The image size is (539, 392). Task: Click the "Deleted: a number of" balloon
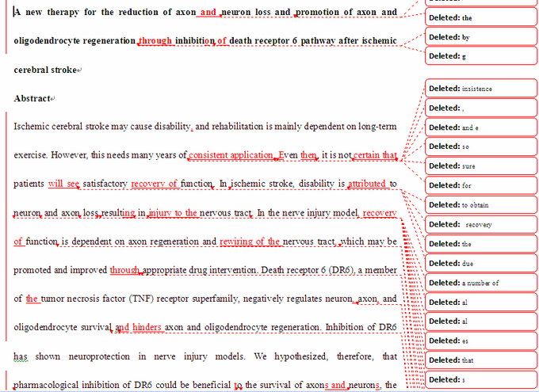479,283
